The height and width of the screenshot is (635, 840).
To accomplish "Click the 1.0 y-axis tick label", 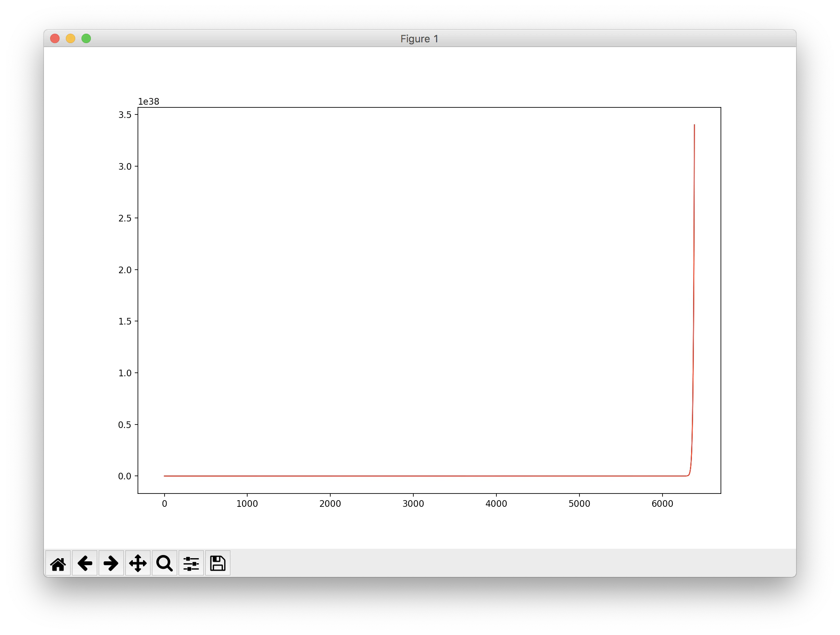I will [x=125, y=373].
